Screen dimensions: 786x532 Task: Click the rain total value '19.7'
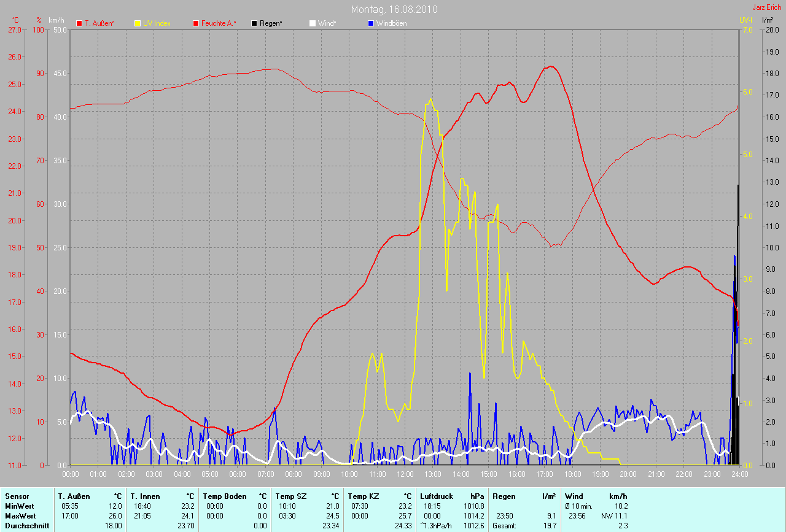[550, 526]
